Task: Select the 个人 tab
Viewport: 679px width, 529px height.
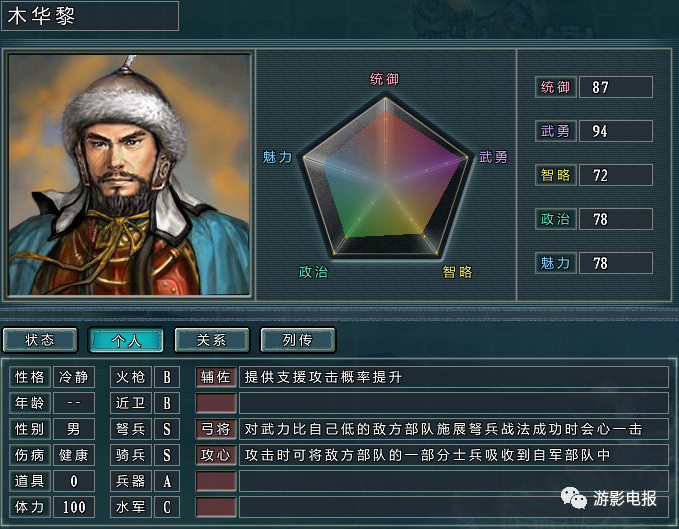Action: pos(126,340)
